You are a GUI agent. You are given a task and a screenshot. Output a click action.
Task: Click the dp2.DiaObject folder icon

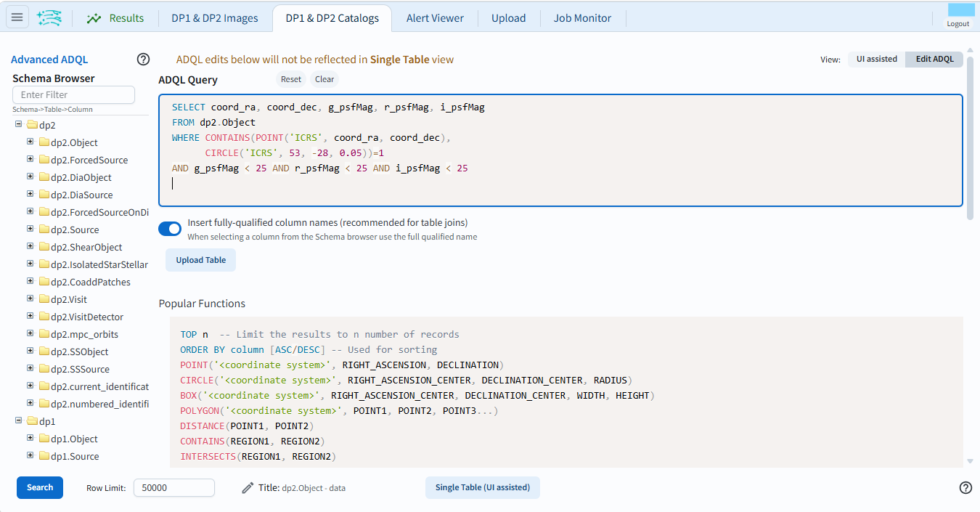(x=44, y=177)
